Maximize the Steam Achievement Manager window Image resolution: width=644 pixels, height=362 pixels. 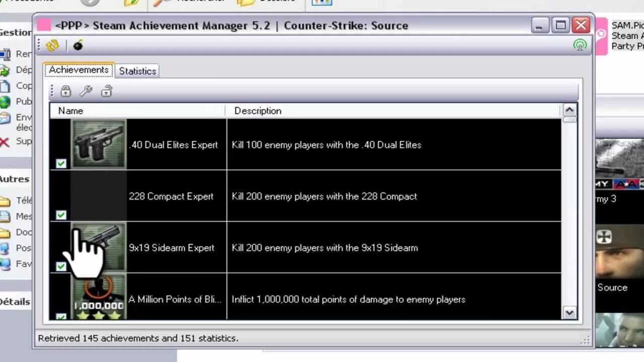coord(560,25)
